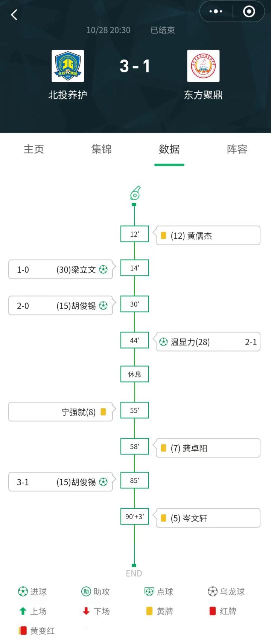Image resolution: width=271 pixels, height=644 pixels.
Task: Open the 阵容 tab
Action: pyautogui.click(x=237, y=149)
